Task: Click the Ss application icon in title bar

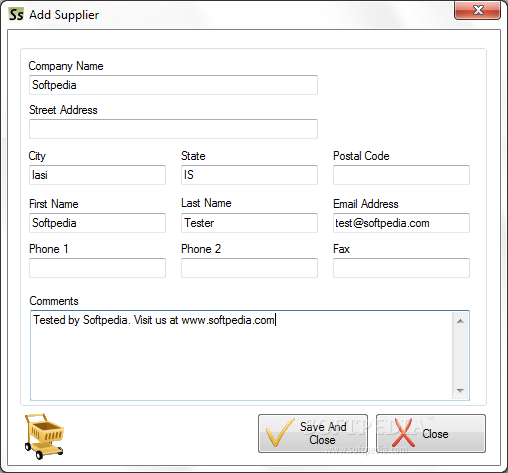Action: (x=16, y=15)
